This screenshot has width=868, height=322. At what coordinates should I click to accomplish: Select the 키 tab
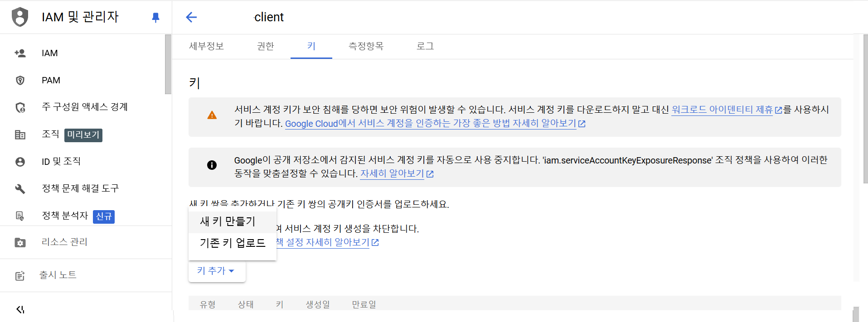coord(311,46)
